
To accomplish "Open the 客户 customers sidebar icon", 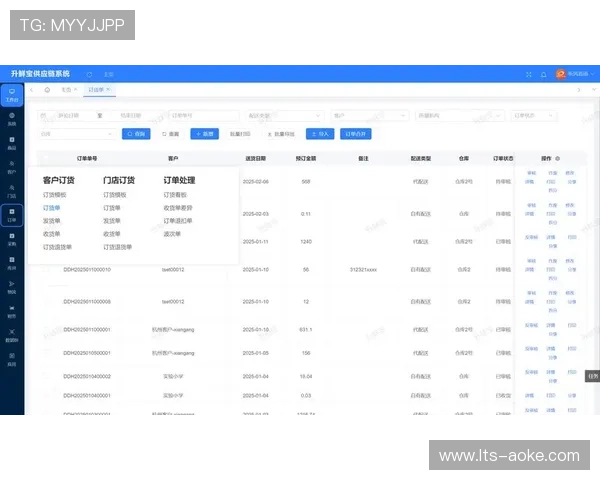I will click(x=11, y=166).
